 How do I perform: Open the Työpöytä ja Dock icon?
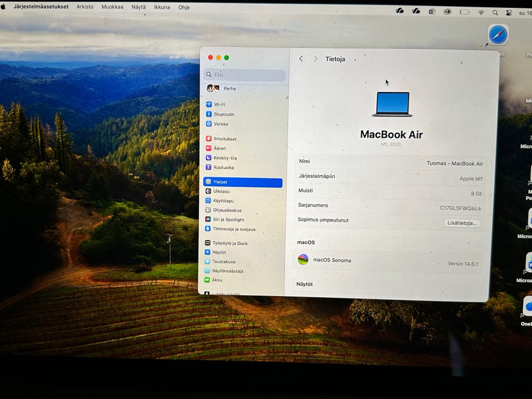[x=207, y=243]
